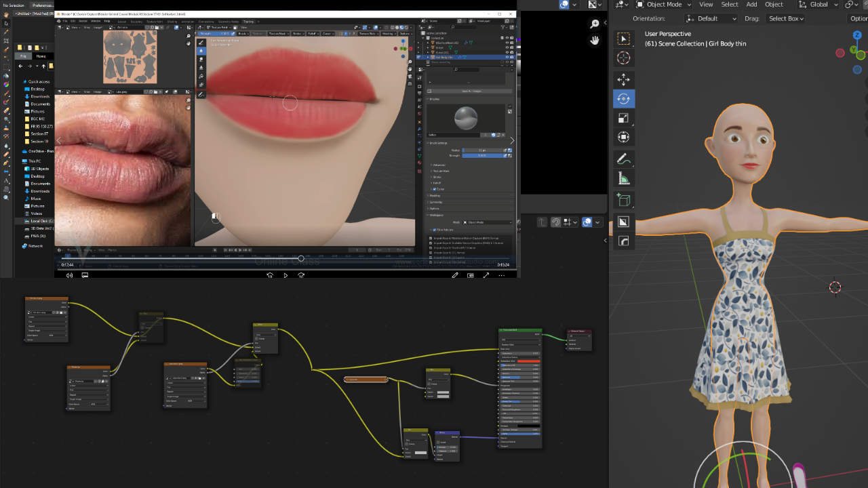Click the File Explorer up arrow
This screenshot has width=868, height=488.
43,66
